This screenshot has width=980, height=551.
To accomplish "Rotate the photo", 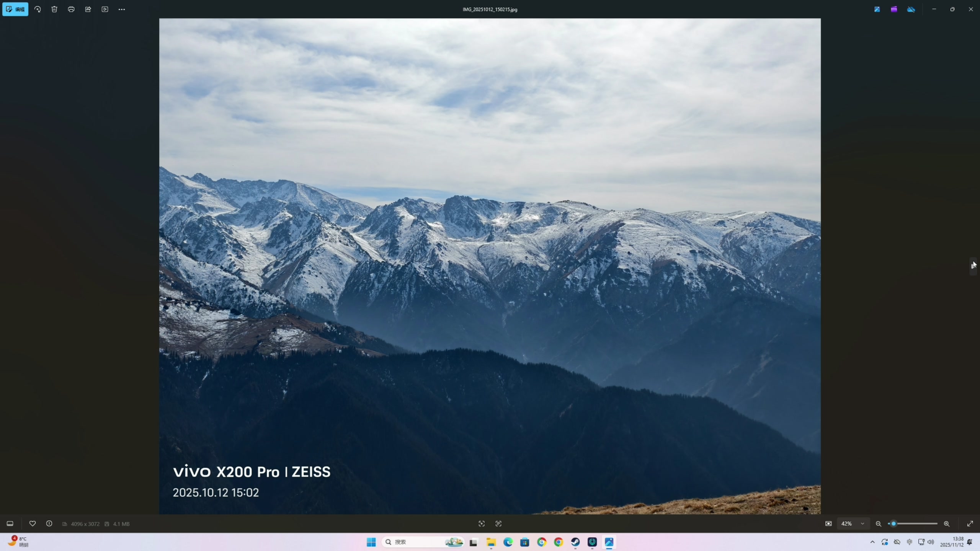I will [x=38, y=9].
